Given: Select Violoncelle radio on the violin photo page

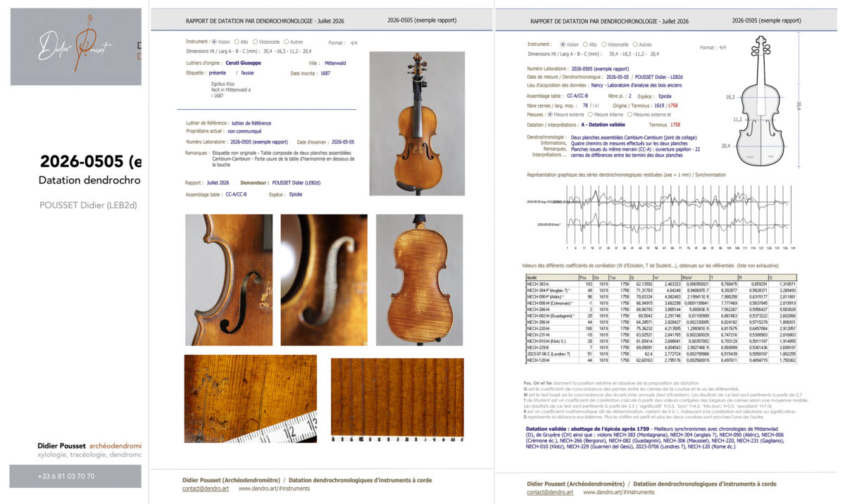Looking at the screenshot, I should [267, 42].
